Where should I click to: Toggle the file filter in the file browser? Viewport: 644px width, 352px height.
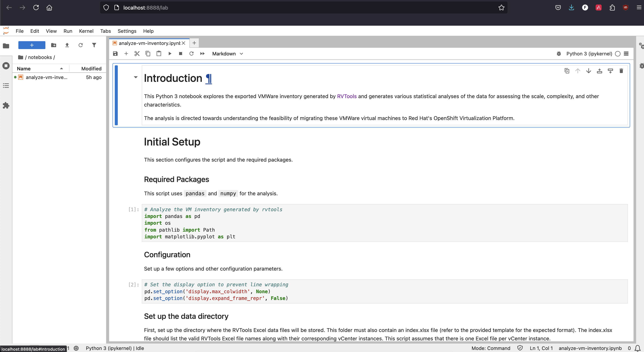tap(94, 45)
